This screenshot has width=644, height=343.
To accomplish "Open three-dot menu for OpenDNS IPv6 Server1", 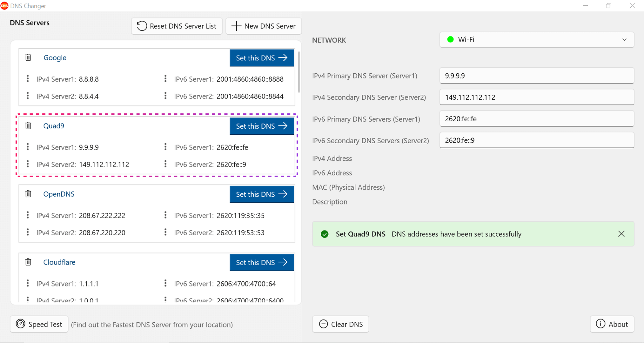I will [x=165, y=215].
